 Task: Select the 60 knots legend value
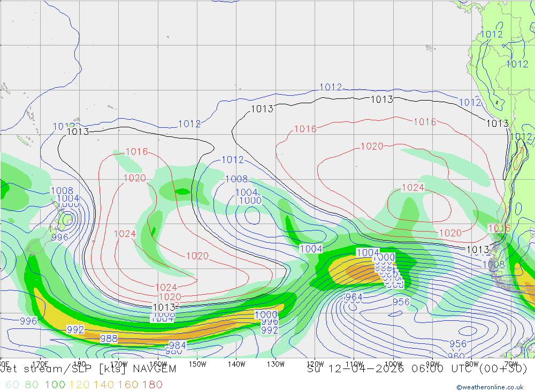click(12, 385)
